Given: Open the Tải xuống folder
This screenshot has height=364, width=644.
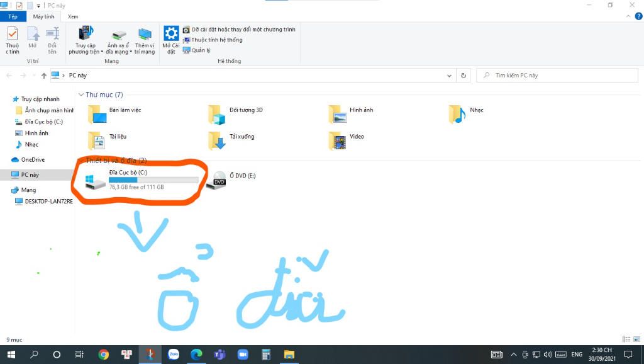Looking at the screenshot, I should [x=231, y=140].
